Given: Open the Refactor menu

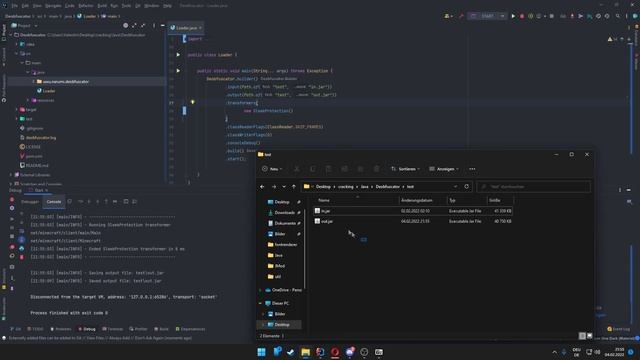Looking at the screenshot, I should click(86, 6).
